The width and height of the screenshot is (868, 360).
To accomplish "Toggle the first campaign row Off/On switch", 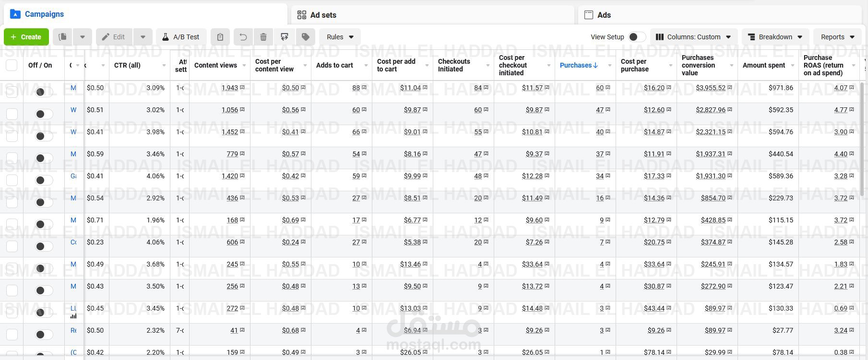I will (44, 92).
